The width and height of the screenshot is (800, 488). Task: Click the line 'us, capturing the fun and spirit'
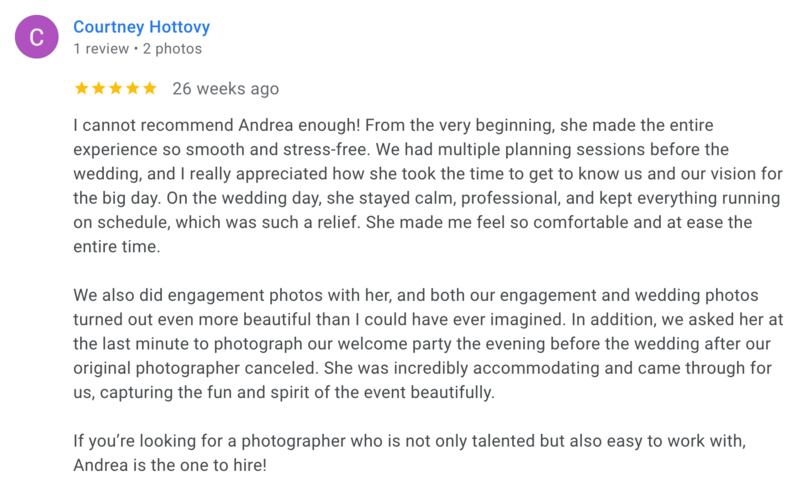click(284, 393)
